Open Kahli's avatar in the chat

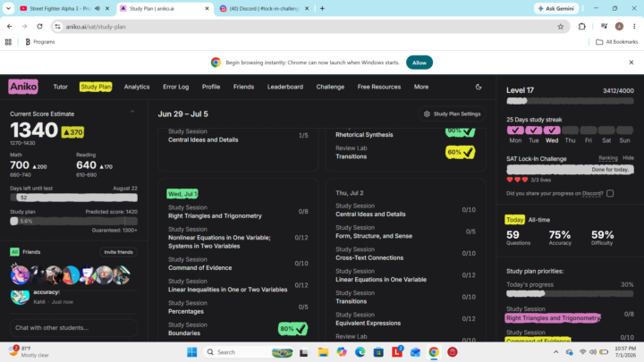[20, 297]
